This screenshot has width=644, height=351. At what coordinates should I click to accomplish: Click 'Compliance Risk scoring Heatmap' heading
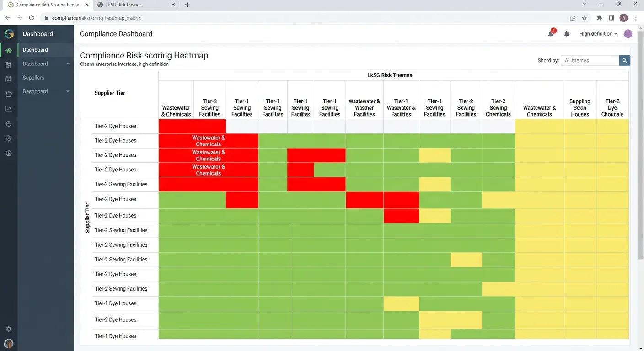[x=144, y=55]
